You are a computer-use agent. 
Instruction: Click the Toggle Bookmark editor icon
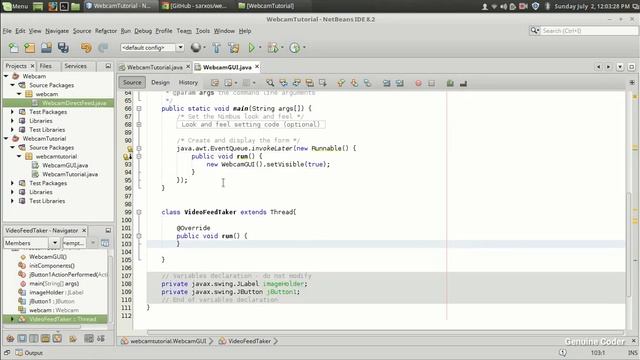click(367, 83)
